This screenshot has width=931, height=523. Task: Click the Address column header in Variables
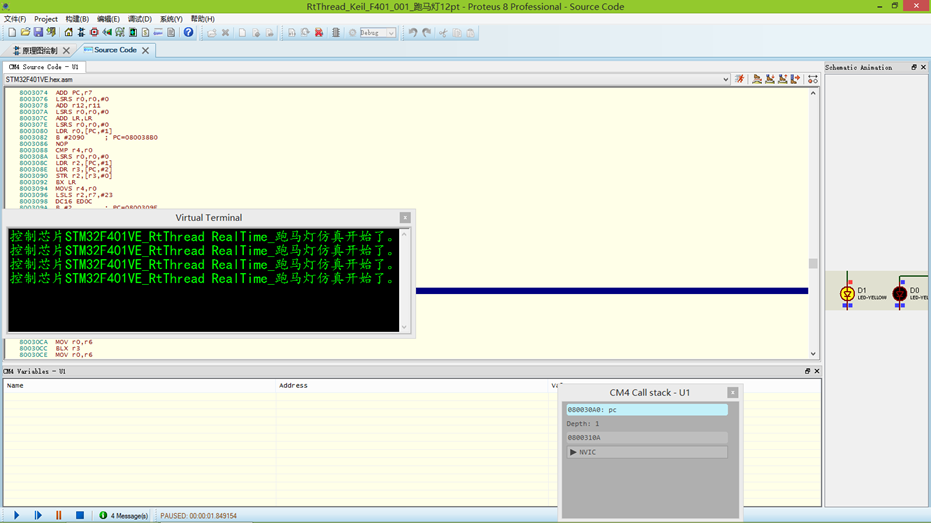point(413,385)
